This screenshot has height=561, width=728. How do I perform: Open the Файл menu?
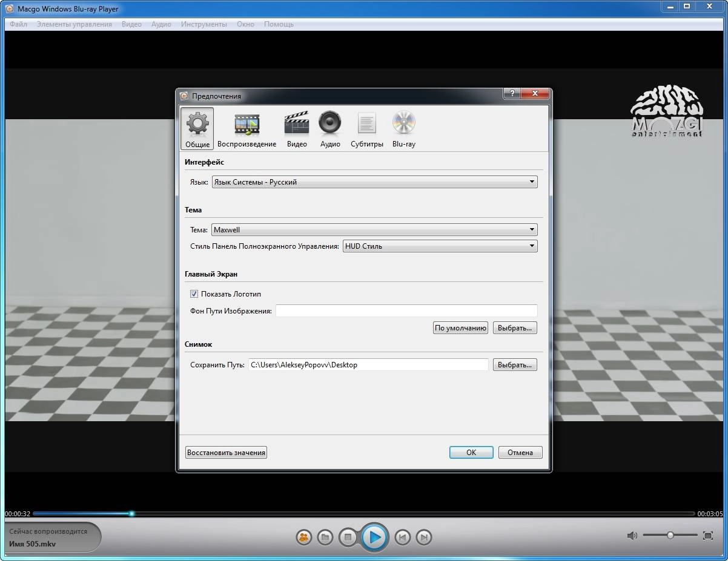[x=19, y=24]
